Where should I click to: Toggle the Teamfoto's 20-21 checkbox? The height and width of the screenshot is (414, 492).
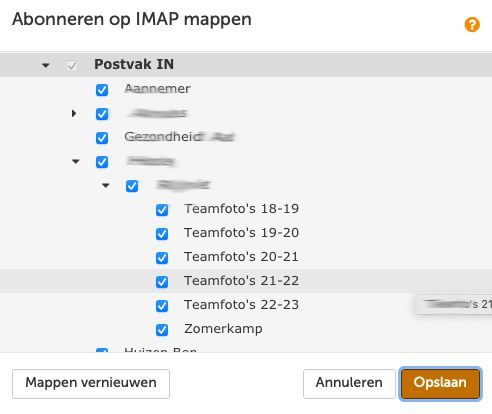pos(162,258)
